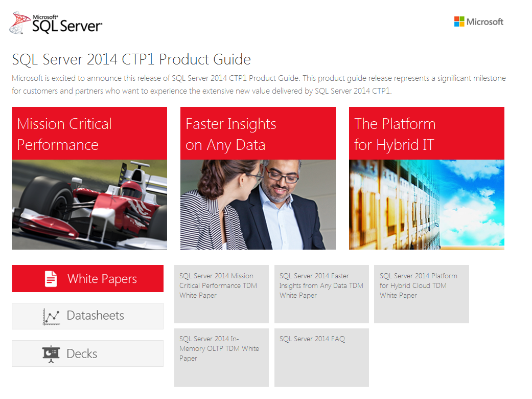Open In-Memory OLTP TDM White Paper
The height and width of the screenshot is (399, 532).
(x=221, y=357)
